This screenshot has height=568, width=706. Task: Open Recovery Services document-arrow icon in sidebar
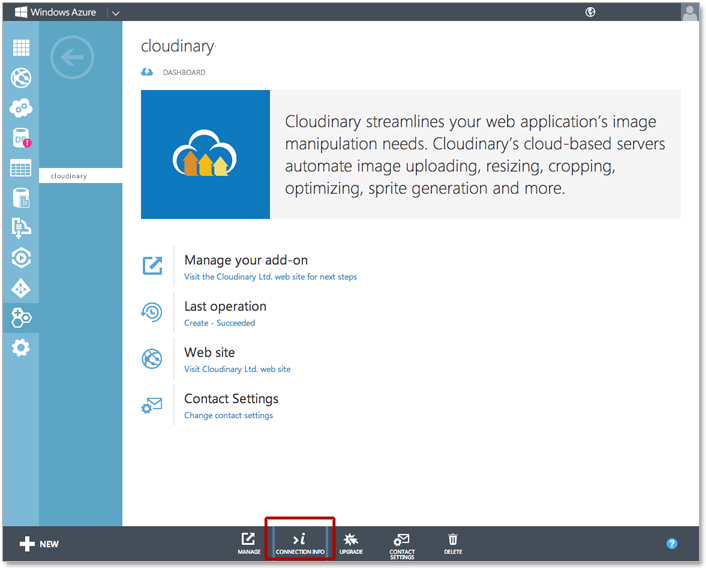(x=21, y=228)
